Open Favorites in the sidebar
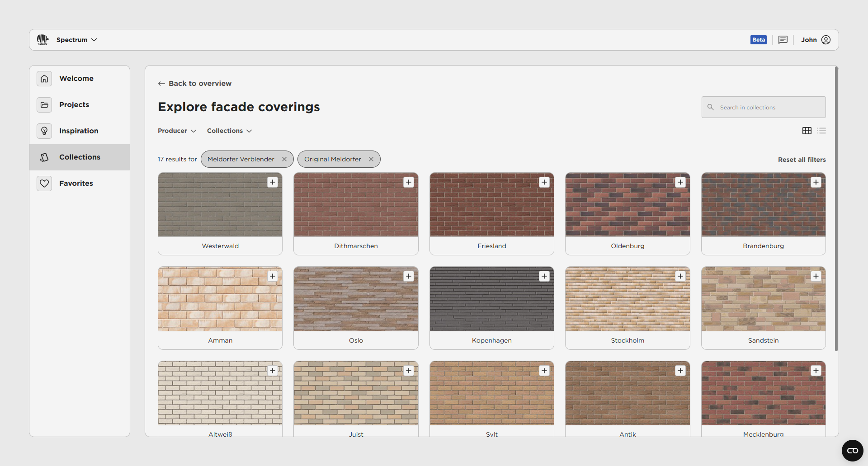This screenshot has width=868, height=466. pos(76,183)
